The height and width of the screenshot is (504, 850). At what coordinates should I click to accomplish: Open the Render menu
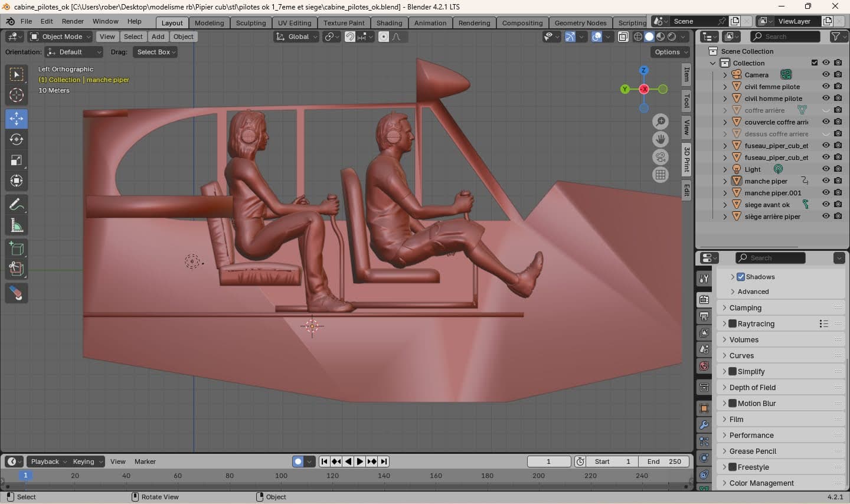click(x=73, y=21)
